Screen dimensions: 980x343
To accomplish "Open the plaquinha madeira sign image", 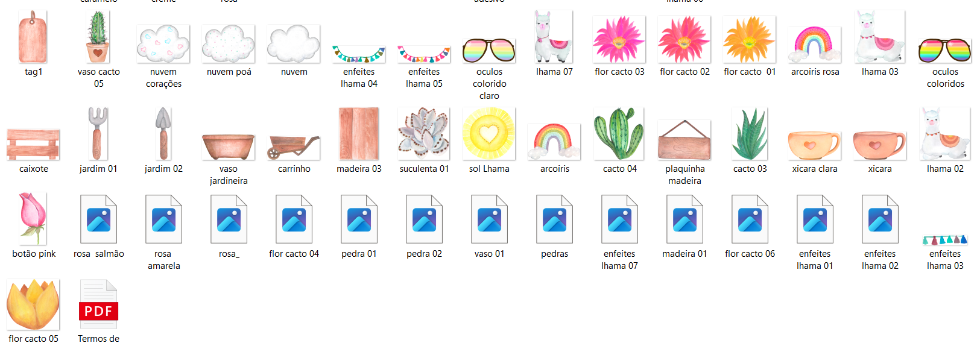I will tap(684, 140).
